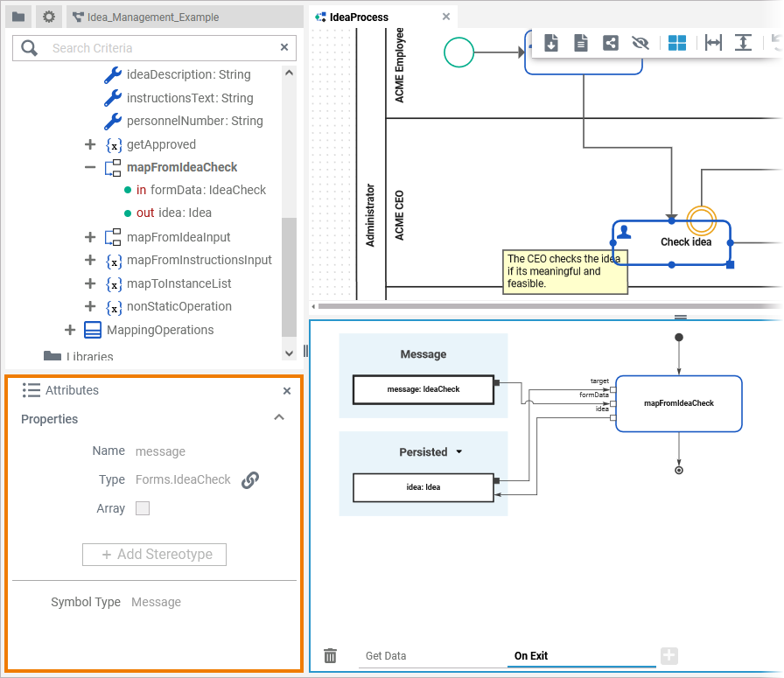Image resolution: width=784 pixels, height=678 pixels.
Task: Open the Persisted dropdown arrow
Action: click(x=458, y=452)
